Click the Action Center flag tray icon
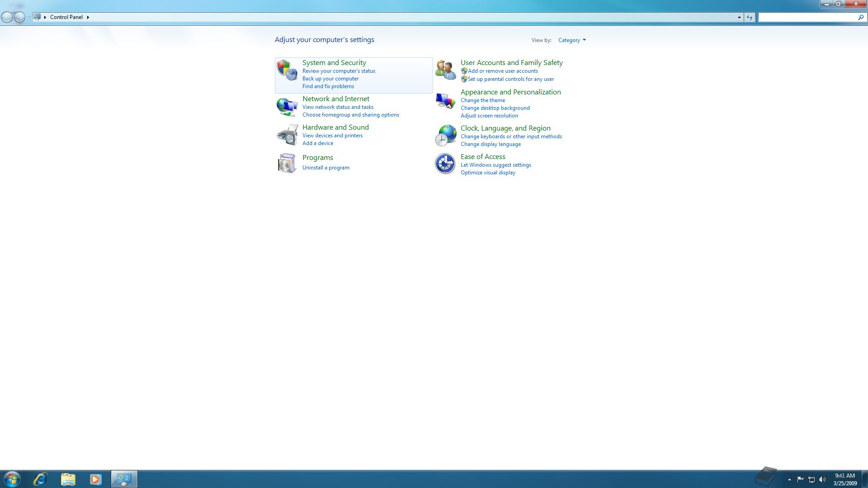 click(x=800, y=479)
